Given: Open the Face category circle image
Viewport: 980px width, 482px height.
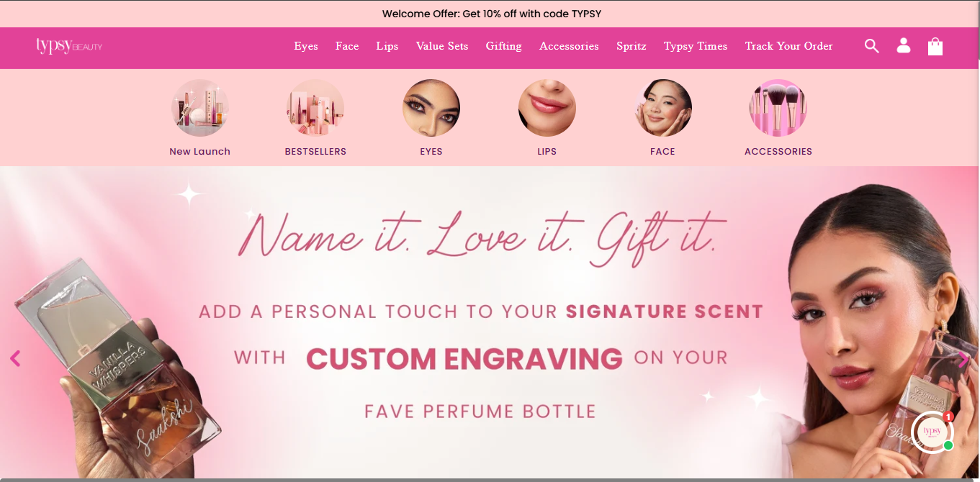Looking at the screenshot, I should [x=663, y=108].
